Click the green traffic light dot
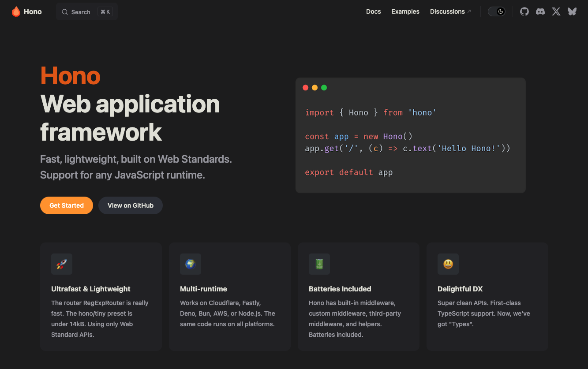Screen dimensions: 588x369 (324, 87)
